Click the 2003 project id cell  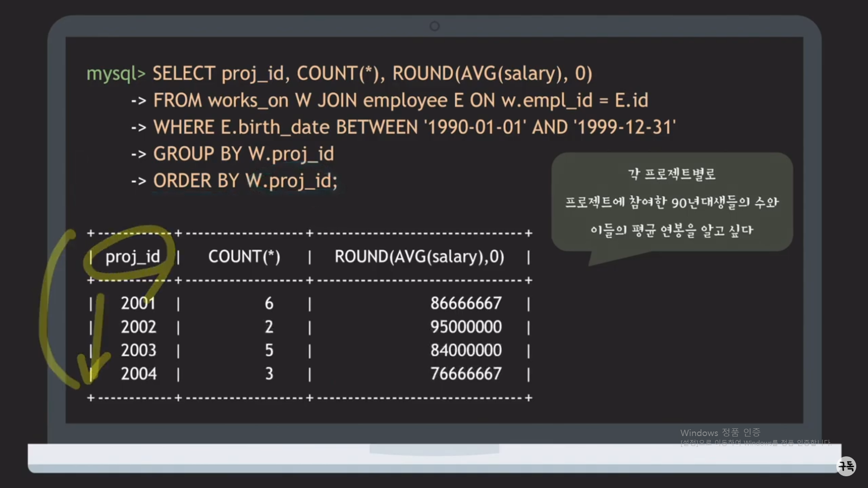click(138, 350)
